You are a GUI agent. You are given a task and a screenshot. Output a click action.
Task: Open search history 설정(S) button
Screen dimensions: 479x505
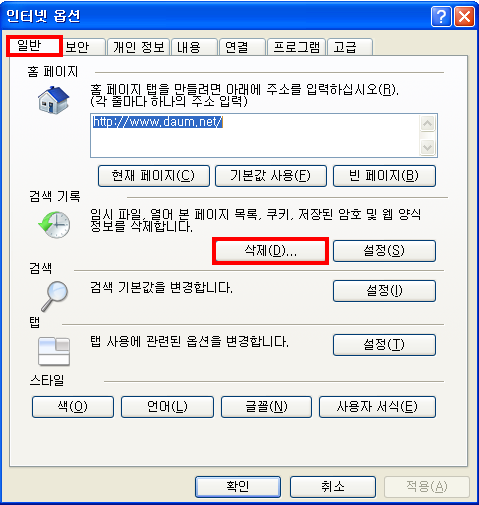pos(384,251)
